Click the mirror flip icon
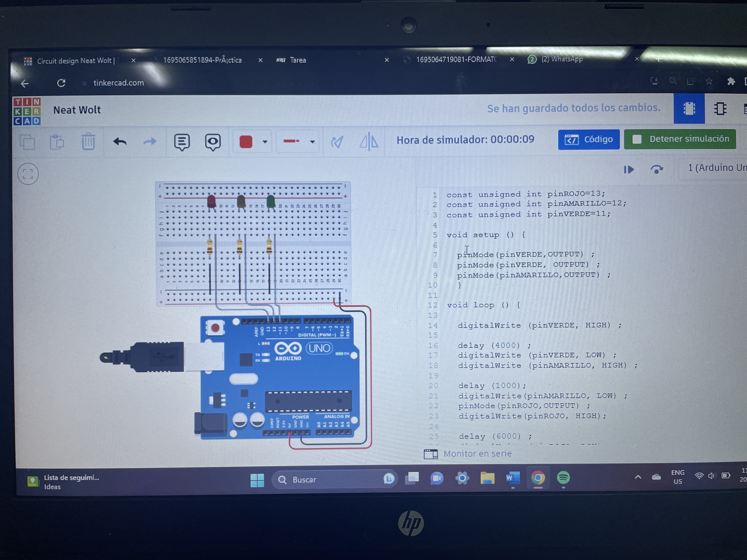The image size is (747, 560). tap(369, 141)
